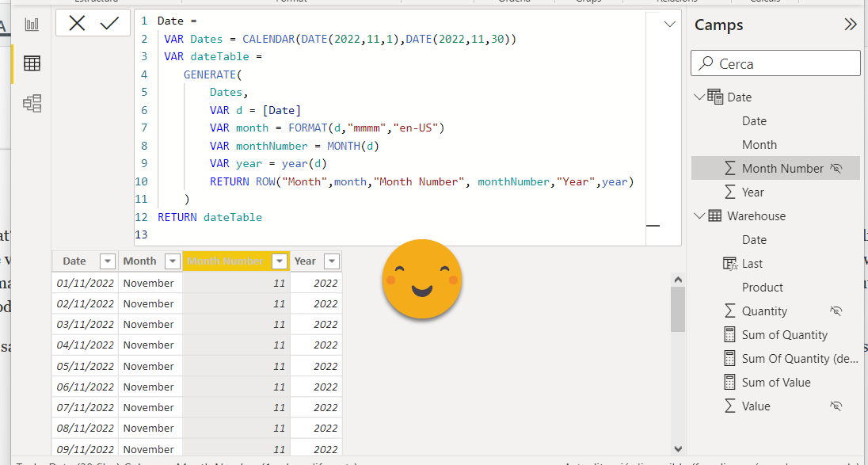Image resolution: width=868 pixels, height=465 pixels.
Task: Toggle hidden eye icon on Quantity field
Action: click(x=836, y=311)
